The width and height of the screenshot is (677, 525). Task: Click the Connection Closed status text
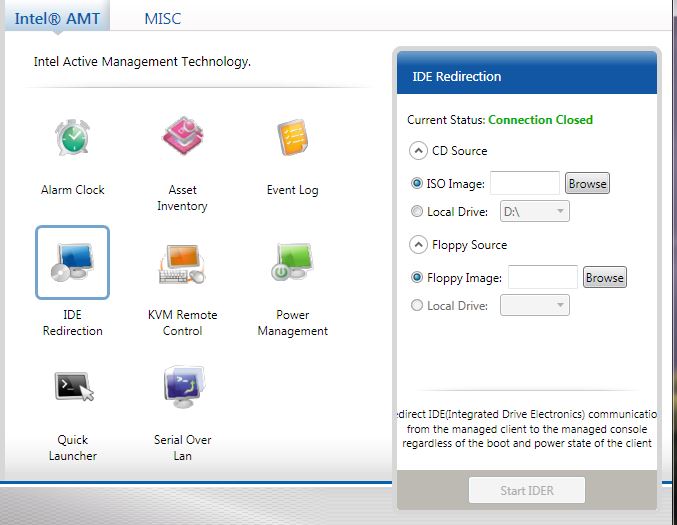(x=540, y=120)
